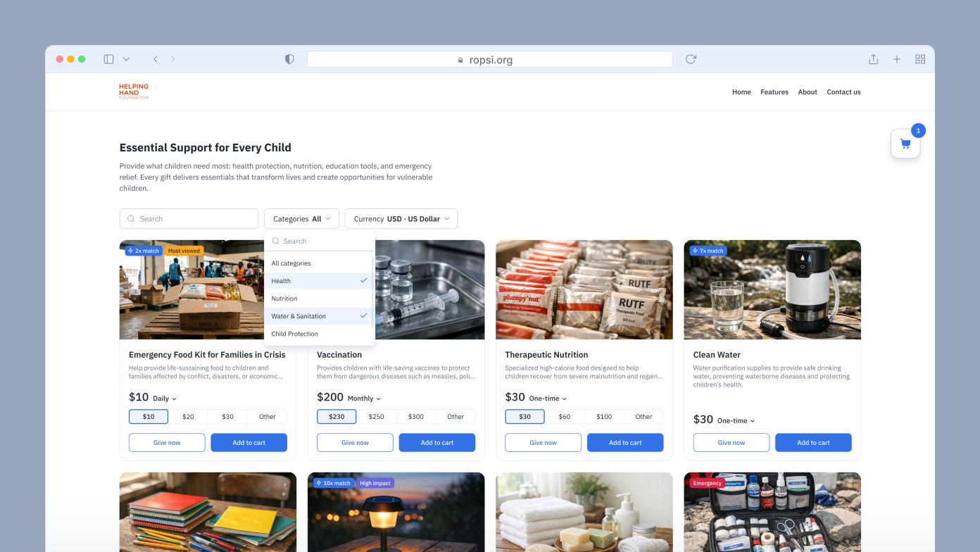Select $300 amount for Vaccination
The image size is (980, 552).
[x=416, y=417]
